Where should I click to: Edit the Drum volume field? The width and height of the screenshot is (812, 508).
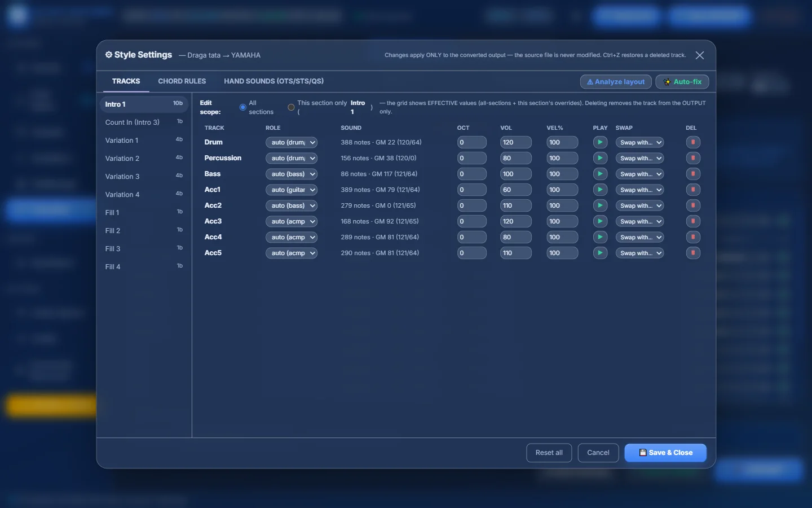515,142
